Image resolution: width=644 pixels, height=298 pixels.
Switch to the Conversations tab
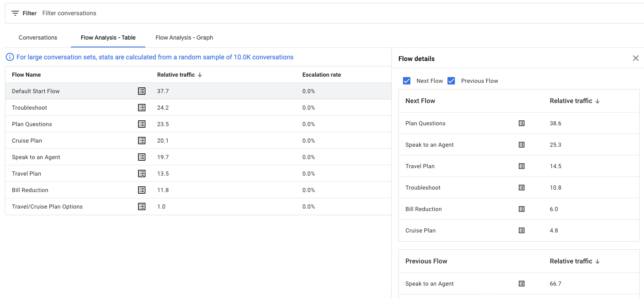pos(37,38)
